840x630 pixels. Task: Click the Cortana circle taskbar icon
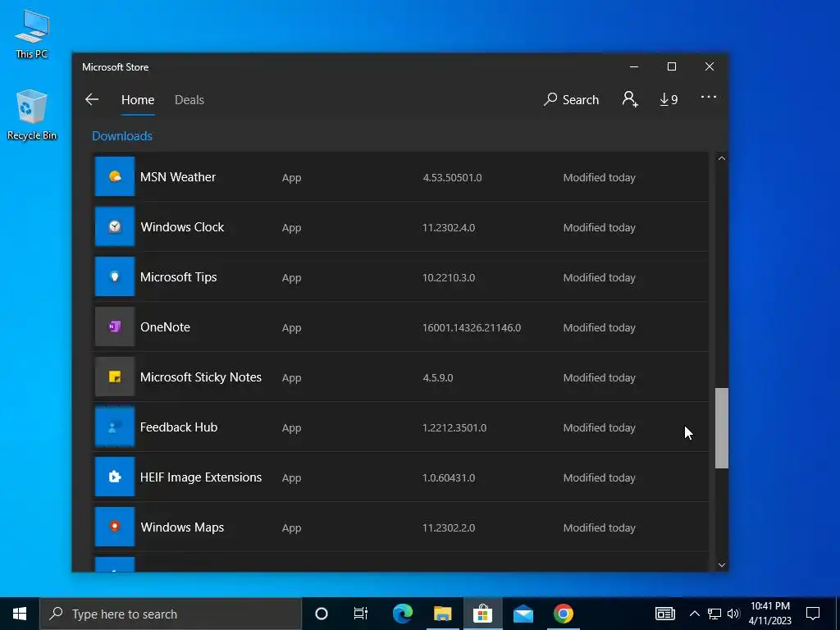[x=322, y=614]
